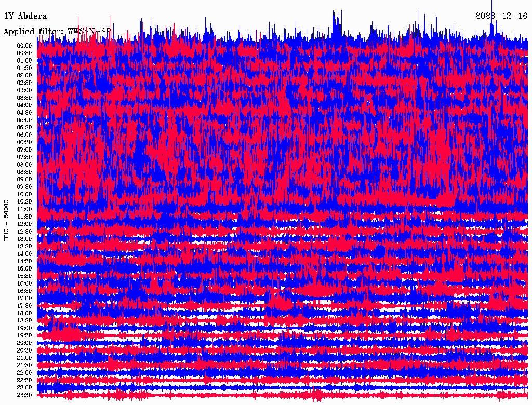Image resolution: width=532 pixels, height=405 pixels.
Task: Click the "1Y Abdera" station title
Action: (x=25, y=16)
